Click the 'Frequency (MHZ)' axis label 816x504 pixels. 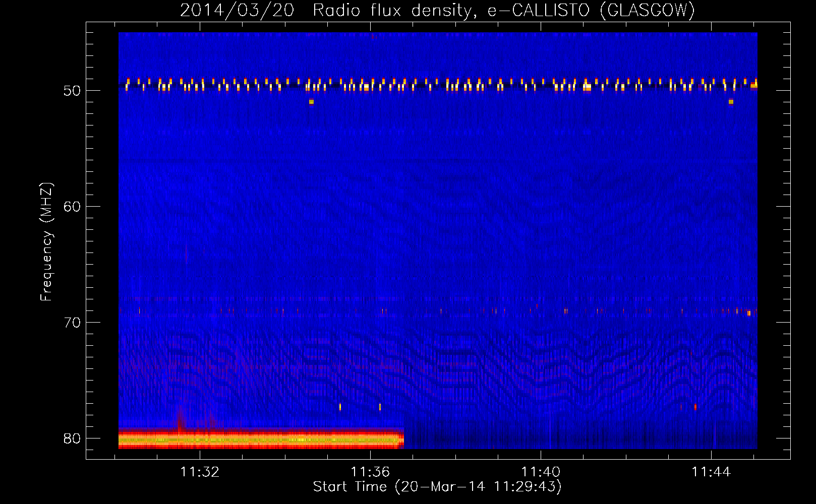pyautogui.click(x=46, y=242)
